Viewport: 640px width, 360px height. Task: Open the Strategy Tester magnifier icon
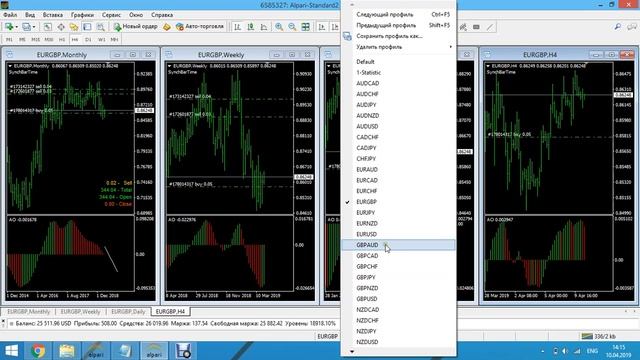coord(100,27)
